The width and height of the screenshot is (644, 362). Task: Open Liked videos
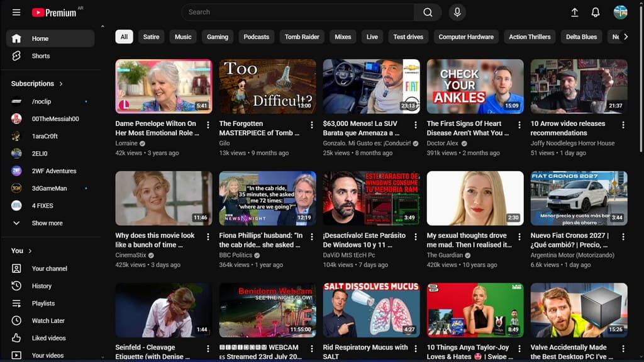[50, 338]
